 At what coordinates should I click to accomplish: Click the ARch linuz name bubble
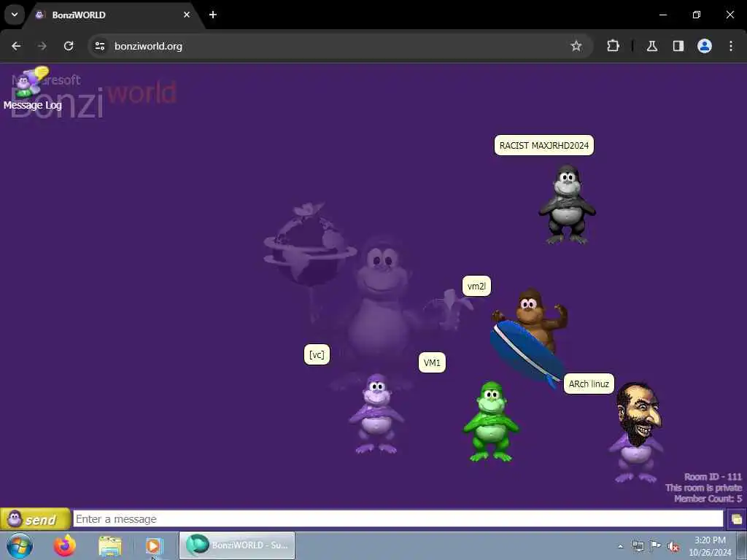click(589, 384)
